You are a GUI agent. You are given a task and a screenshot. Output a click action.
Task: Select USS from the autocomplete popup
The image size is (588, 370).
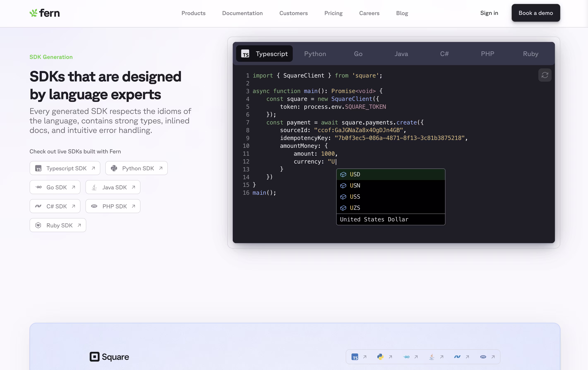click(355, 197)
